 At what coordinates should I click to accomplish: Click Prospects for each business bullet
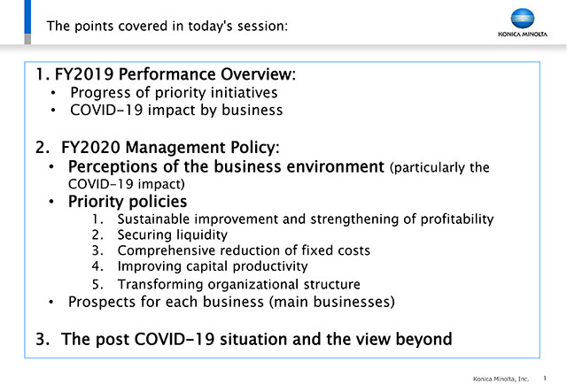tap(231, 302)
